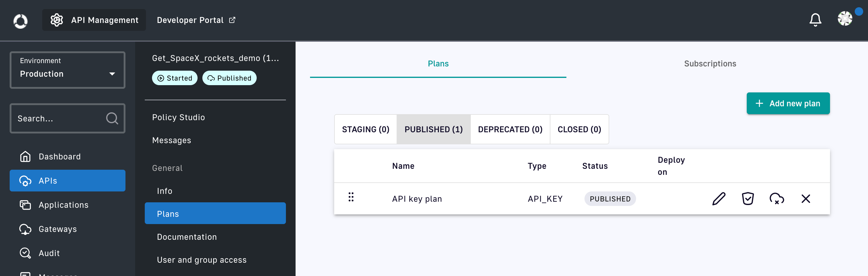Open the Developer Portal link

196,20
